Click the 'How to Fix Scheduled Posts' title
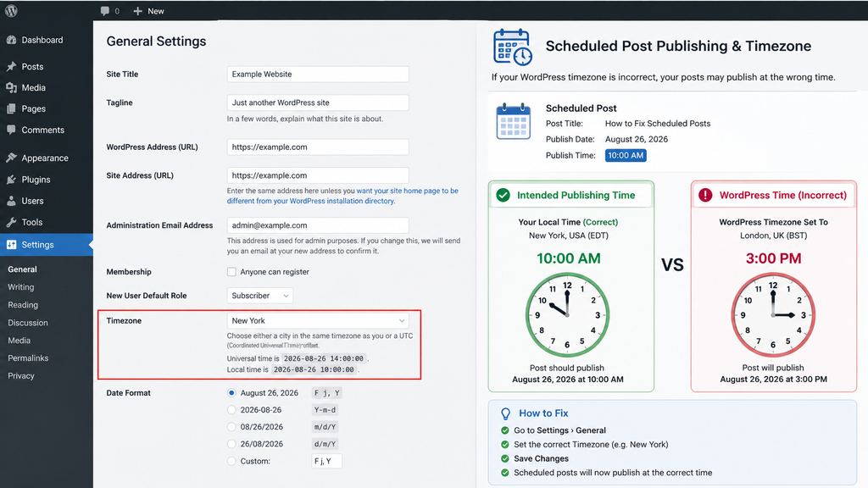Screen dimensions: 868x488 [658, 124]
